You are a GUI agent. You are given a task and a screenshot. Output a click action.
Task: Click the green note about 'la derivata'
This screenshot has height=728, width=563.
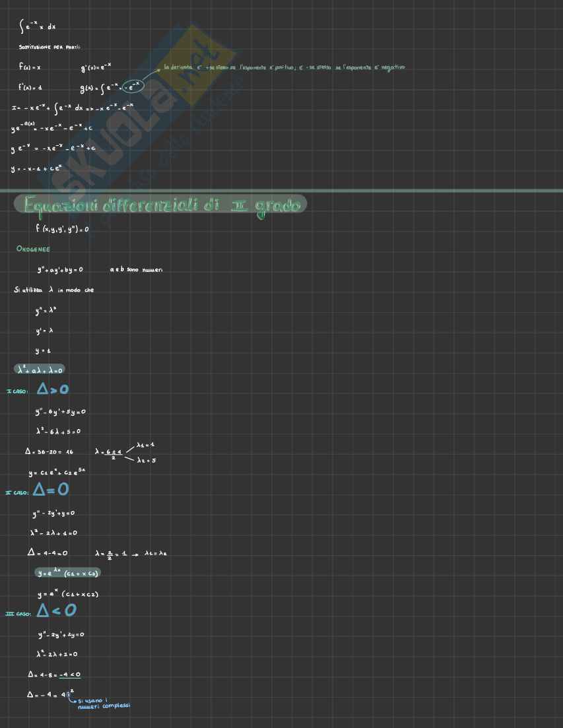[284, 67]
